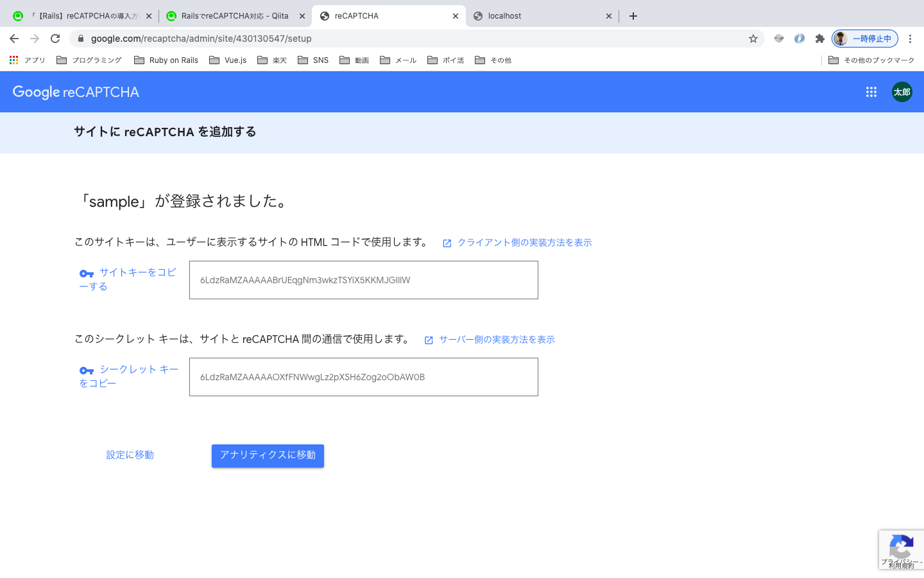The height and width of the screenshot is (578, 924).
Task: Click the address bar URL
Action: click(201, 39)
